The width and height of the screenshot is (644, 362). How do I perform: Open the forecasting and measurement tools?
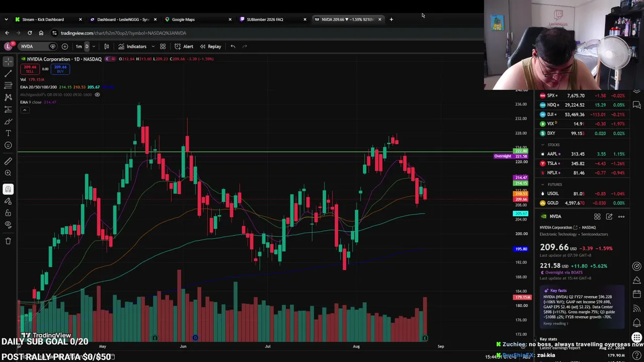pos(8,109)
